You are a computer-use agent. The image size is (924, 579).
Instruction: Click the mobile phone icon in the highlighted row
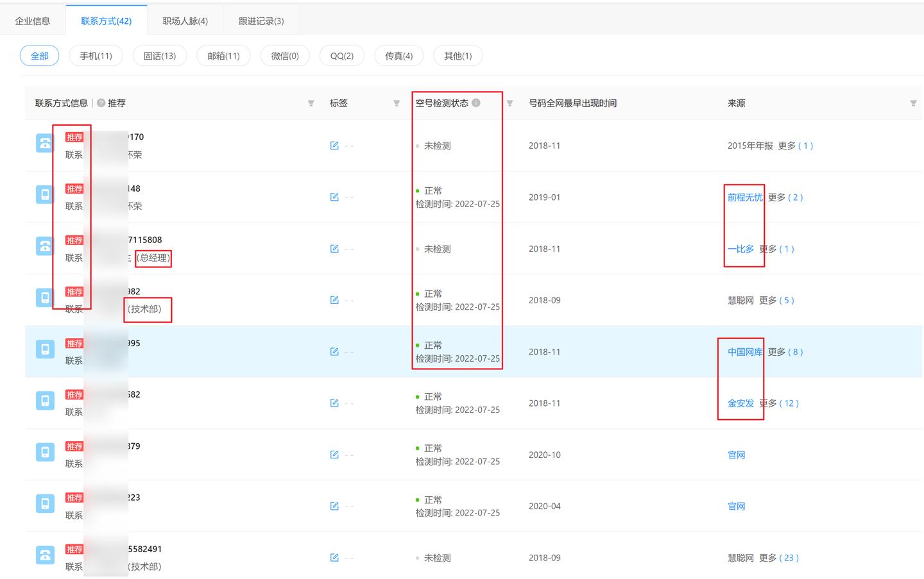(x=45, y=349)
